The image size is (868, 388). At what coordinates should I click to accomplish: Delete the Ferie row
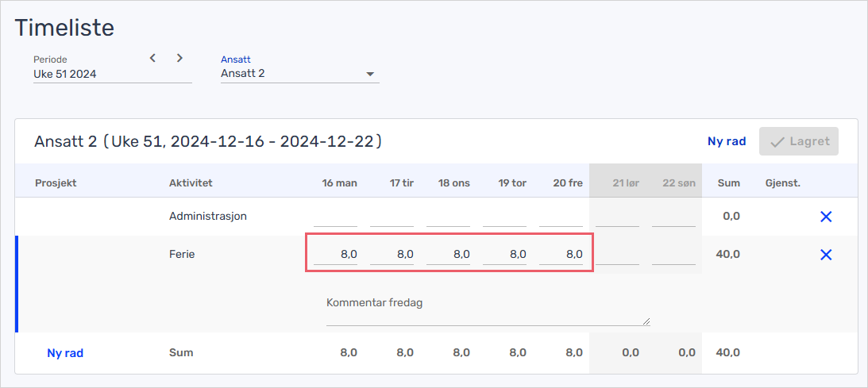(825, 255)
